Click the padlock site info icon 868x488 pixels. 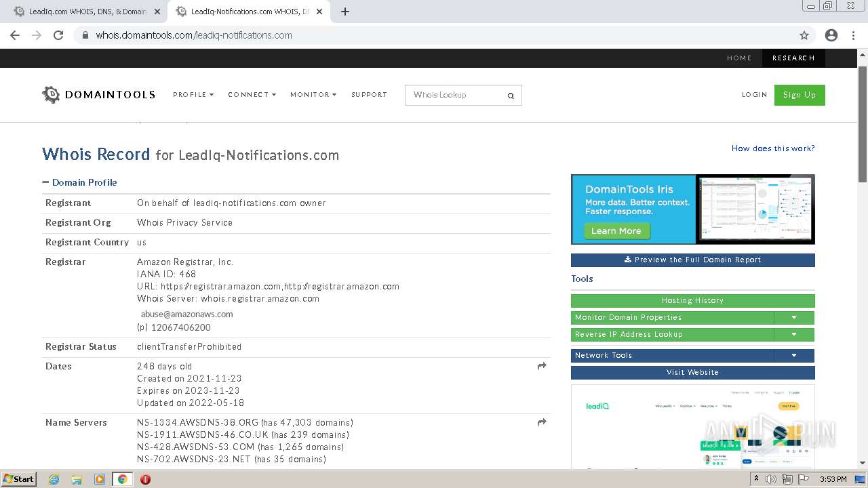(85, 35)
